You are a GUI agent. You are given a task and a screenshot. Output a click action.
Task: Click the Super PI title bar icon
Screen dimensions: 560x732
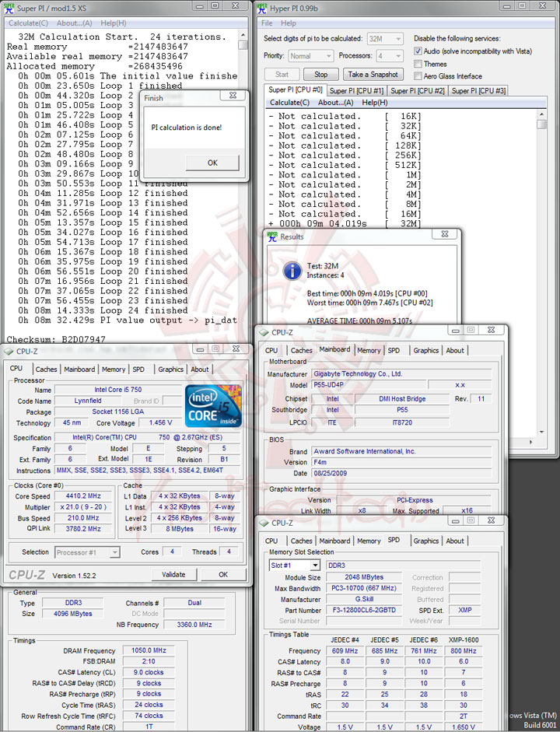tap(9, 8)
